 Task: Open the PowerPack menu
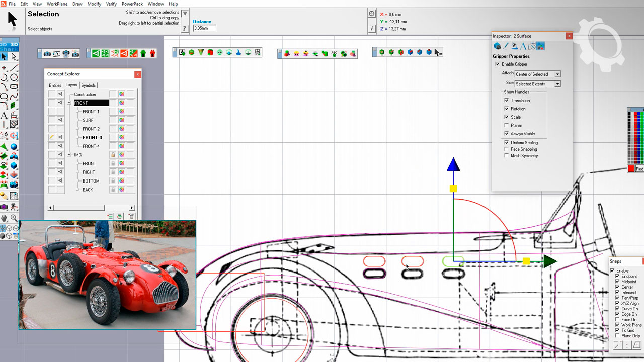click(x=132, y=4)
